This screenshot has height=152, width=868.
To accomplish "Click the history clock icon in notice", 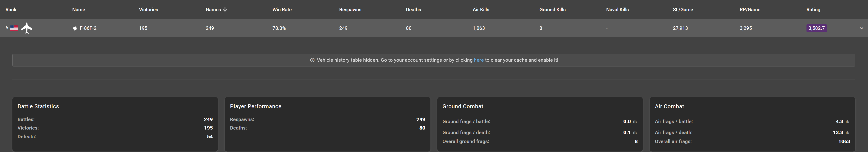I will [312, 60].
